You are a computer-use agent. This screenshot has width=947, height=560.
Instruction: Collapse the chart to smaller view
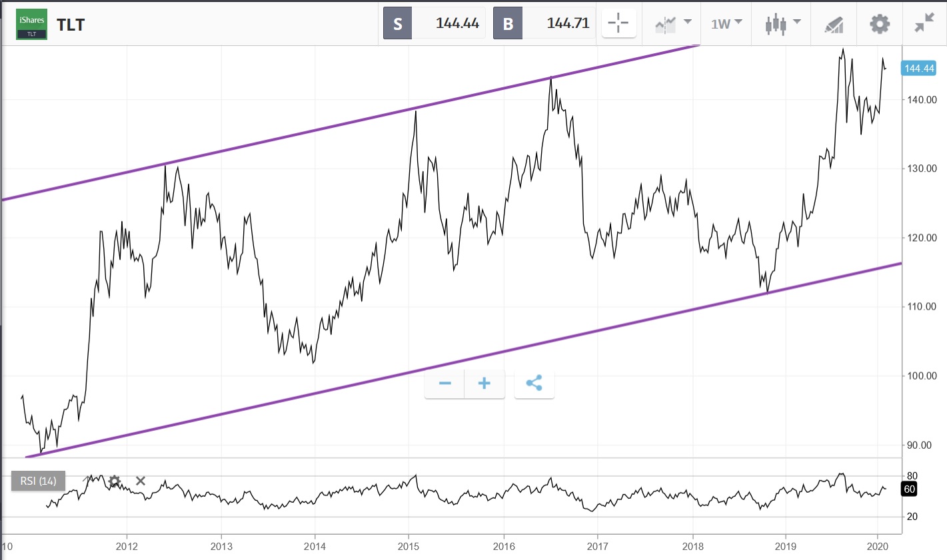pos(924,23)
